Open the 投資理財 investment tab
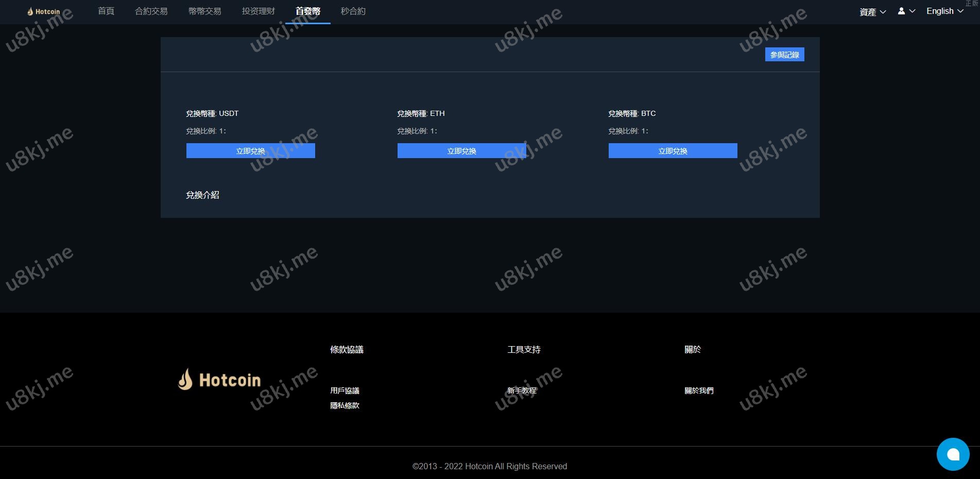Screen dimensions: 980x479 coord(258,11)
